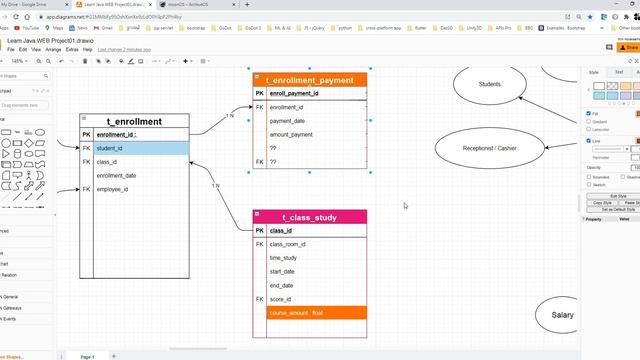Viewport: 640px width, 360px height.
Task: Undo the last diagram change
Action: [x=62, y=61]
